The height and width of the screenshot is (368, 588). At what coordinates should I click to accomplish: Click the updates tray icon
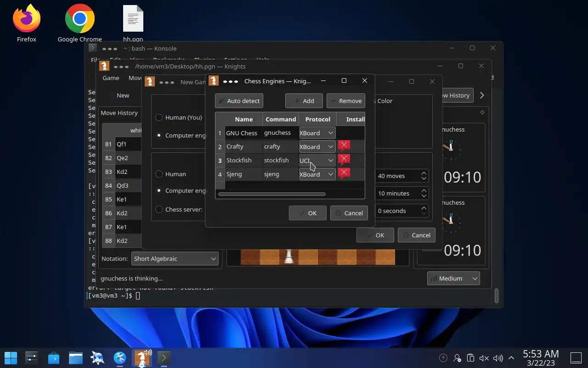pos(443,358)
